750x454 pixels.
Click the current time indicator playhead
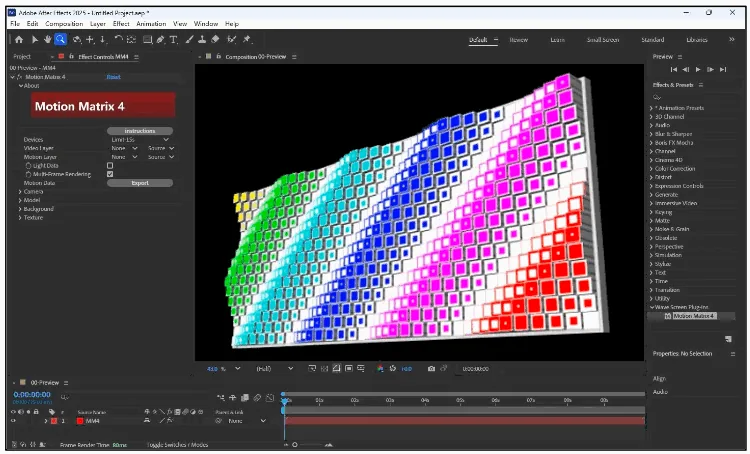(284, 401)
